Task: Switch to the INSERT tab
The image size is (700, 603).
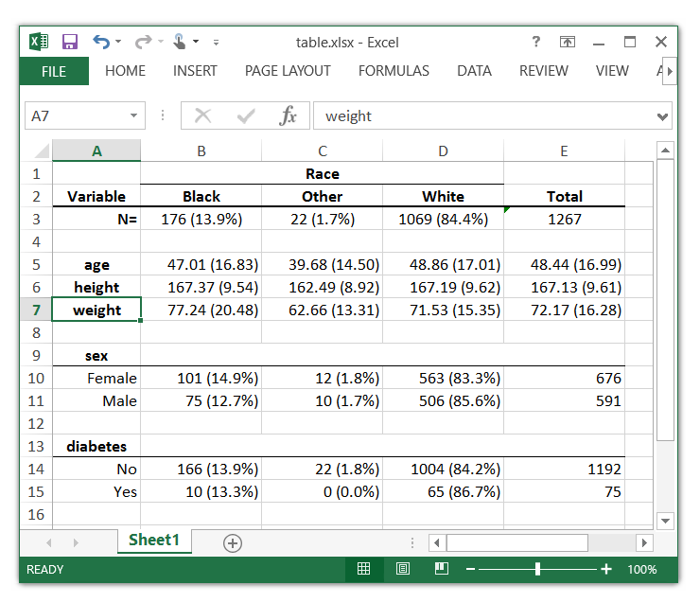Action: tap(195, 71)
